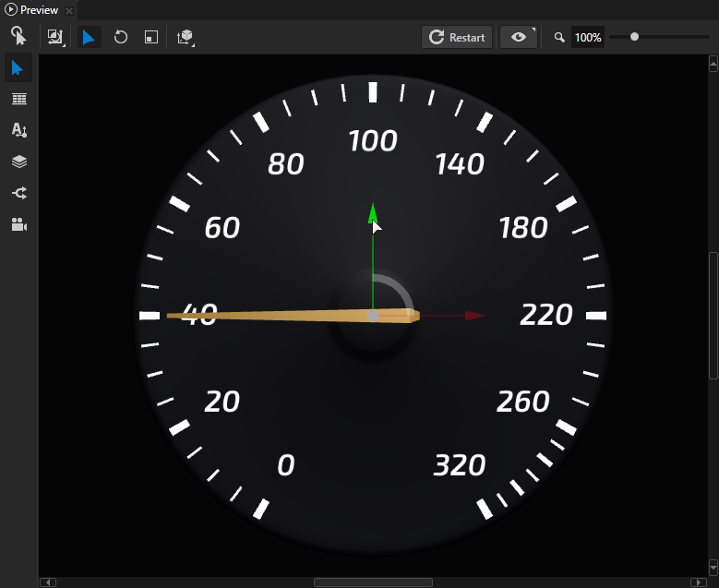Select the Preview tab

(x=39, y=10)
